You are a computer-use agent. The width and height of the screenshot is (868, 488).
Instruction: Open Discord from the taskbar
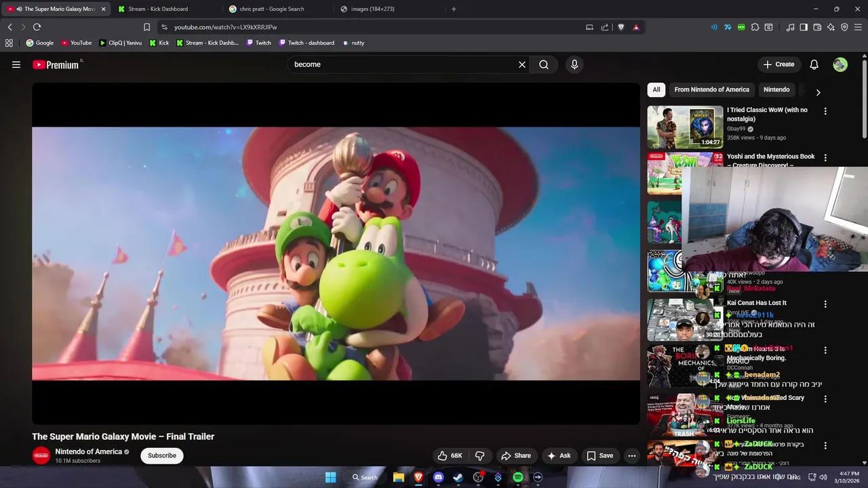tap(438, 477)
